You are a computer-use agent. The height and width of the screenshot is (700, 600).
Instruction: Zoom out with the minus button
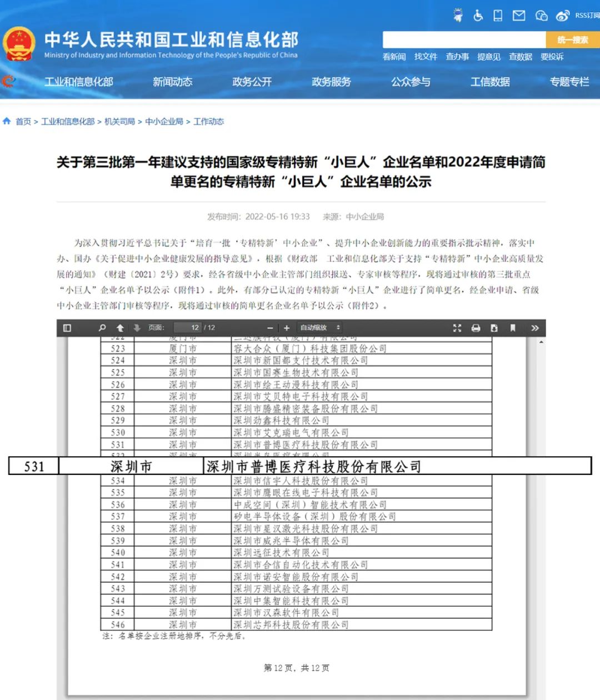pyautogui.click(x=270, y=328)
